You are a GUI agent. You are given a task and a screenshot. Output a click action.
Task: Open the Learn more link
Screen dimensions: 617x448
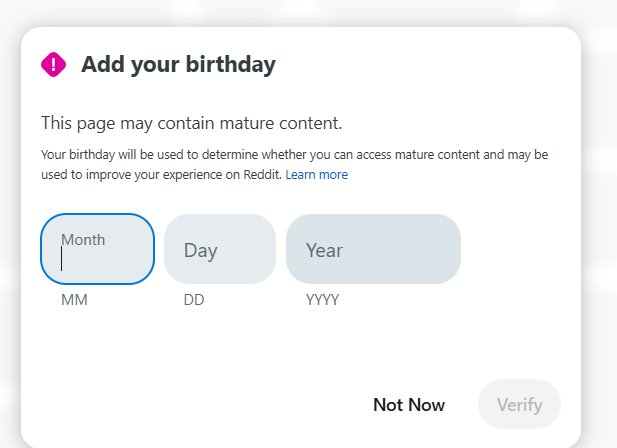[317, 174]
